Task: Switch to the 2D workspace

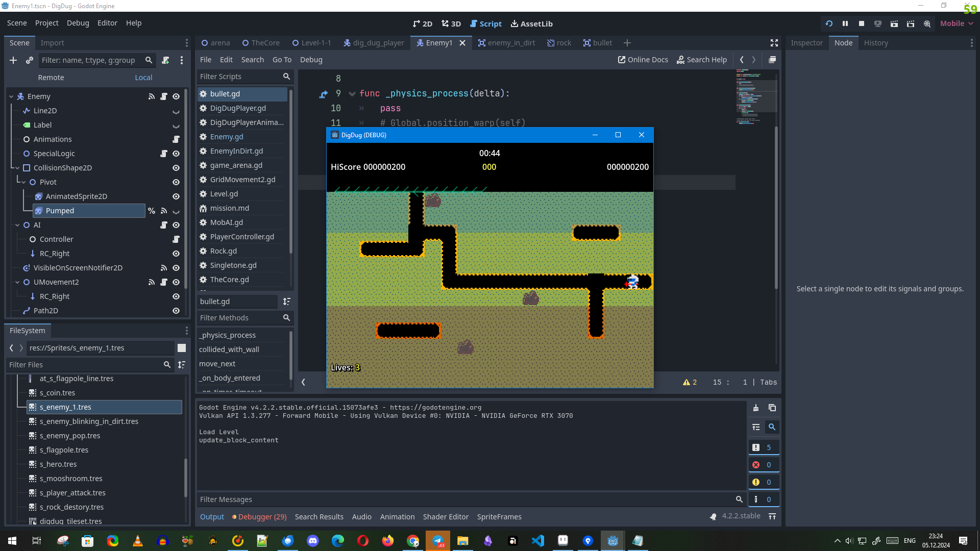Action: (x=422, y=23)
